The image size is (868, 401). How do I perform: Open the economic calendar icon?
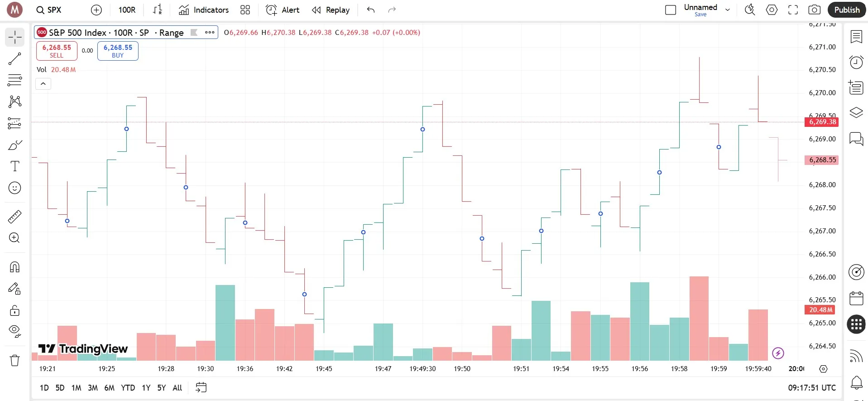click(x=856, y=299)
